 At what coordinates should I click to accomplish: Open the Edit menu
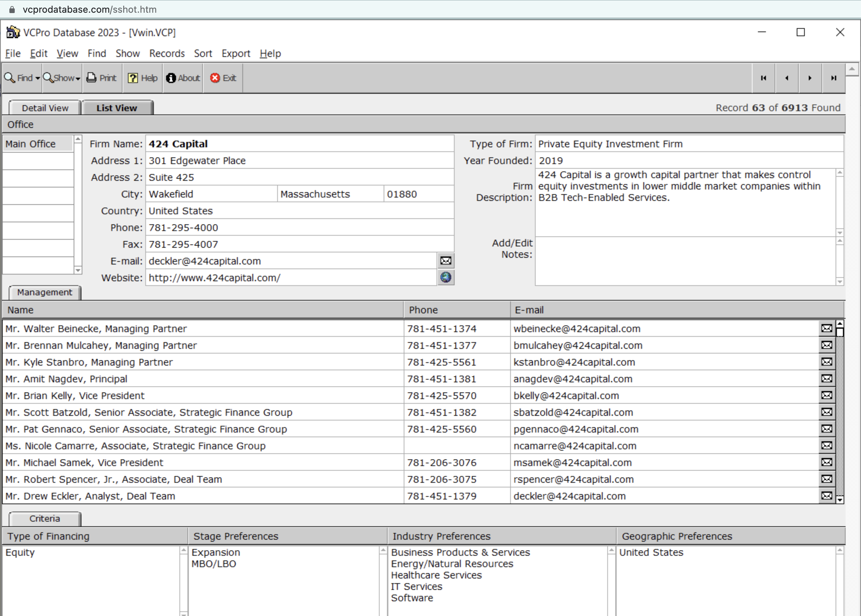point(39,54)
